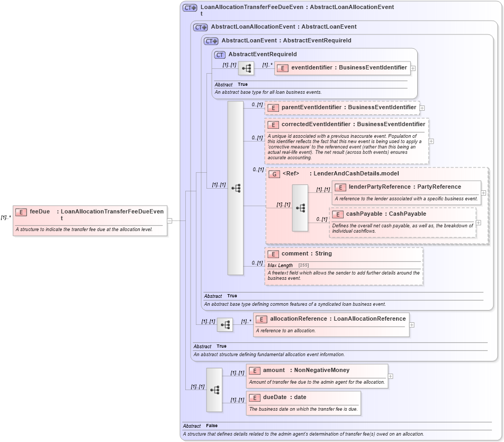Click the E icon of correctedEventIdentifier
The height and width of the screenshot is (442, 504).
pyautogui.click(x=273, y=125)
